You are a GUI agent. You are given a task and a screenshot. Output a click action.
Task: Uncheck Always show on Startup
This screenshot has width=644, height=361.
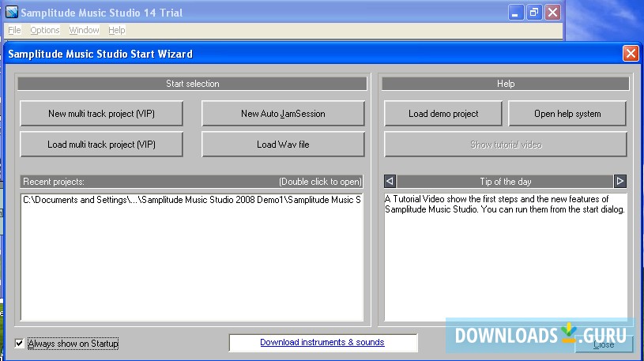tap(19, 343)
